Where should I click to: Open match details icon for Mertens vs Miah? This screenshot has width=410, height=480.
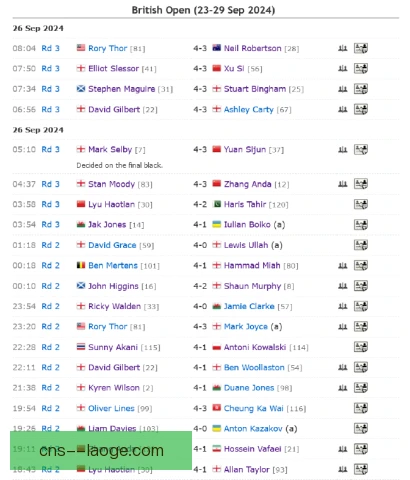coord(361,266)
